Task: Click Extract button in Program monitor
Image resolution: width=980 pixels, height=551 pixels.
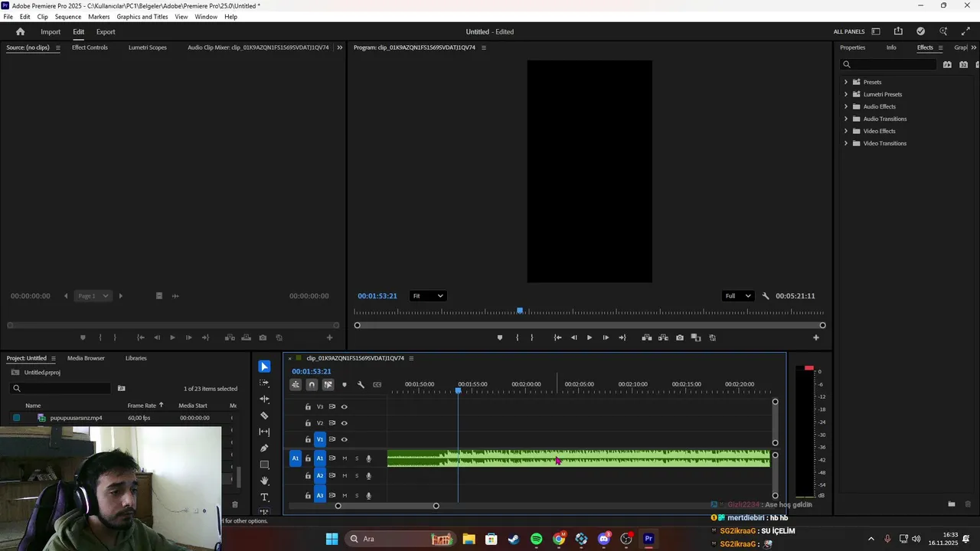Action: tap(663, 337)
